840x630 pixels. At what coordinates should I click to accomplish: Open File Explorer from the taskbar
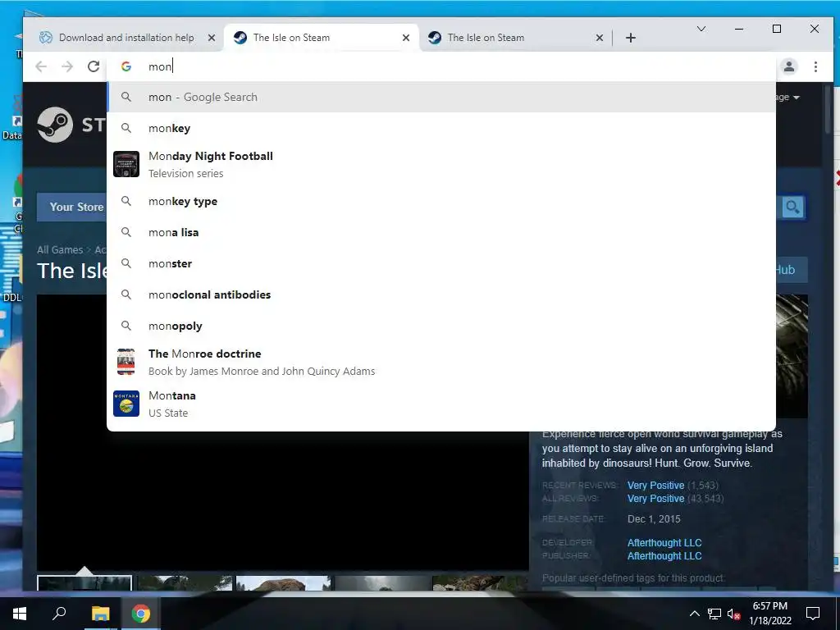100,614
